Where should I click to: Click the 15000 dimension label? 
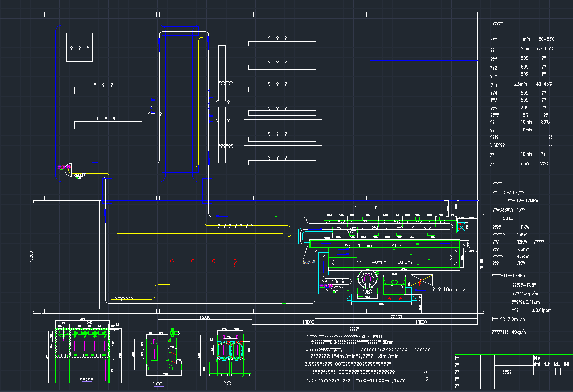coord(205,317)
